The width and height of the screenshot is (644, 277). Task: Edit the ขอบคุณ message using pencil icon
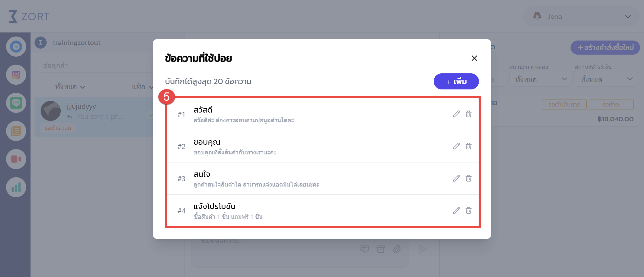(x=456, y=146)
